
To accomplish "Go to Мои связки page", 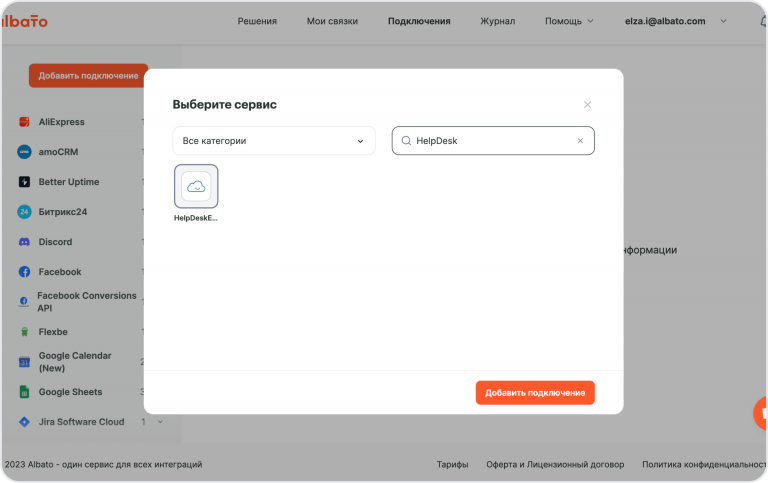I will (332, 21).
